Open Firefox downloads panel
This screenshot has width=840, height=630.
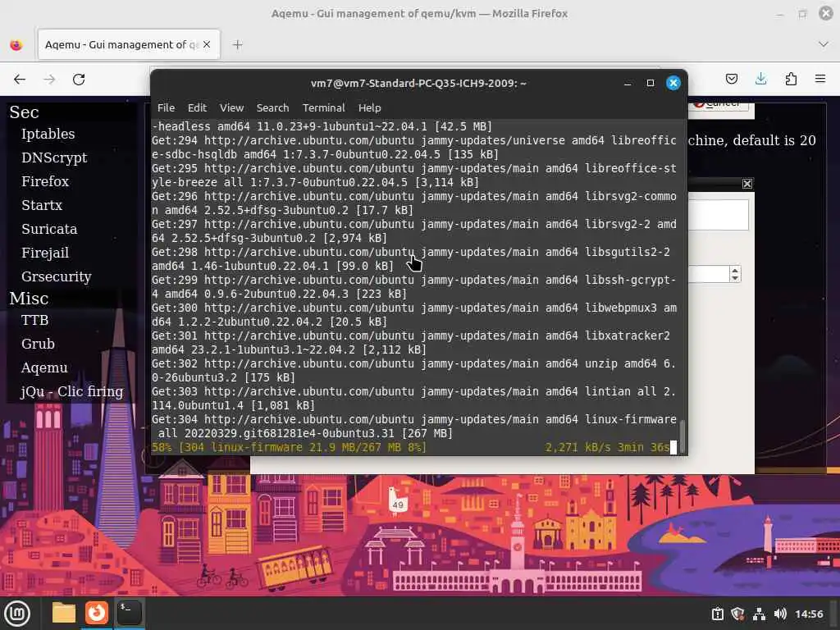(760, 80)
